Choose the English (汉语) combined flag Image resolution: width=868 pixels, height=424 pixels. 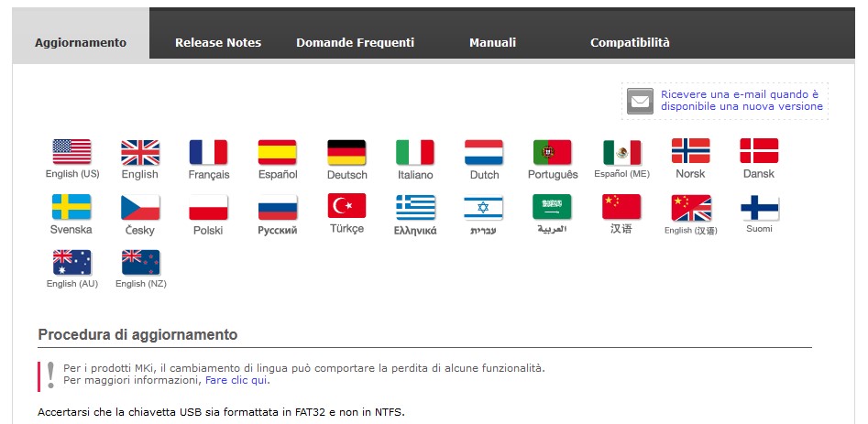tap(691, 208)
